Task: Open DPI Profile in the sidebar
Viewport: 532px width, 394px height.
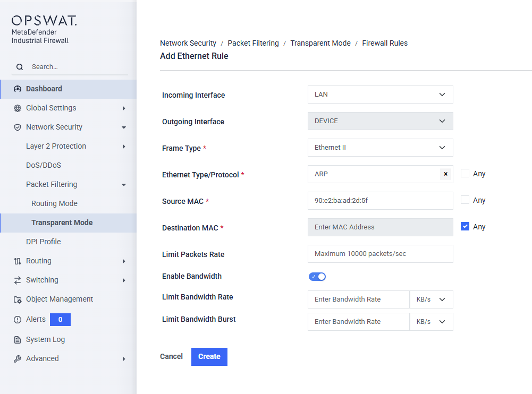Action: (x=44, y=242)
